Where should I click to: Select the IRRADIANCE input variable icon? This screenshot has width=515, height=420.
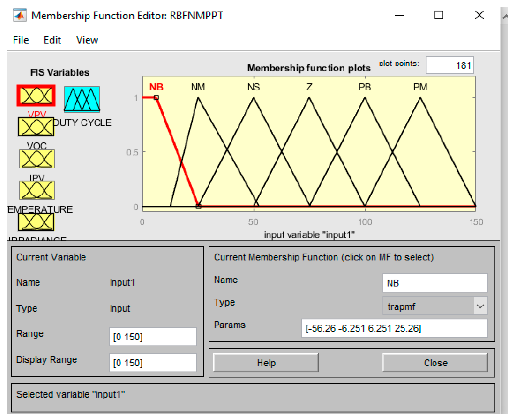36,222
